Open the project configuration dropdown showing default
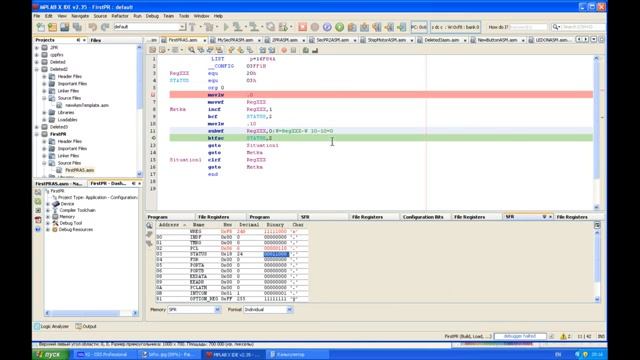The width and height of the screenshot is (640, 360). point(182,27)
